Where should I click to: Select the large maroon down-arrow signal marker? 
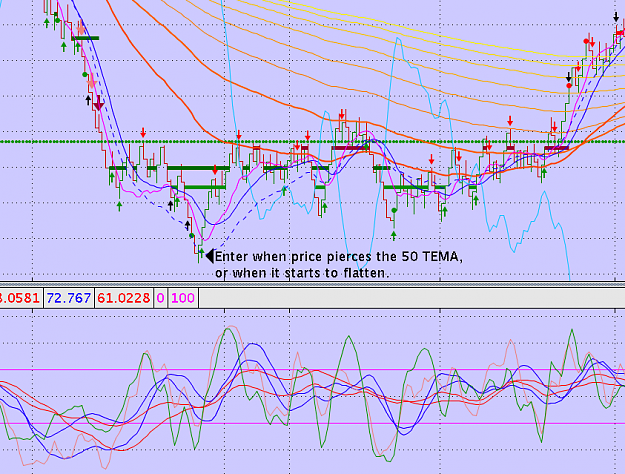[98, 103]
